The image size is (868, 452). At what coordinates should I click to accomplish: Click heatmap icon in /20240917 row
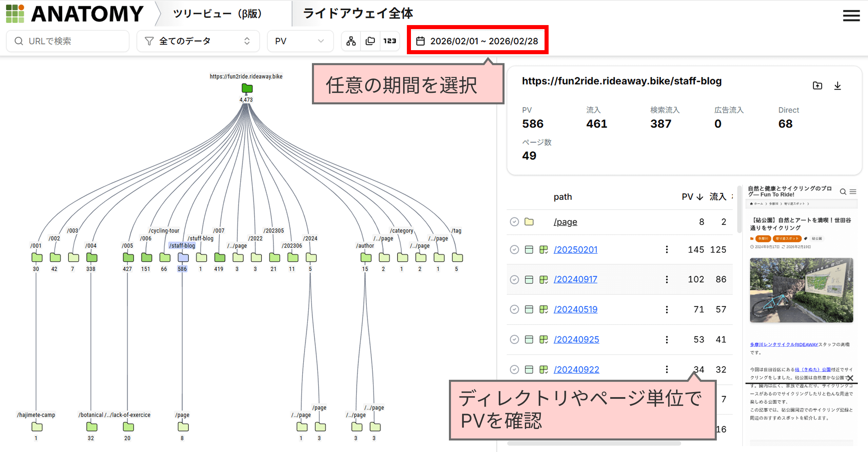[544, 280]
